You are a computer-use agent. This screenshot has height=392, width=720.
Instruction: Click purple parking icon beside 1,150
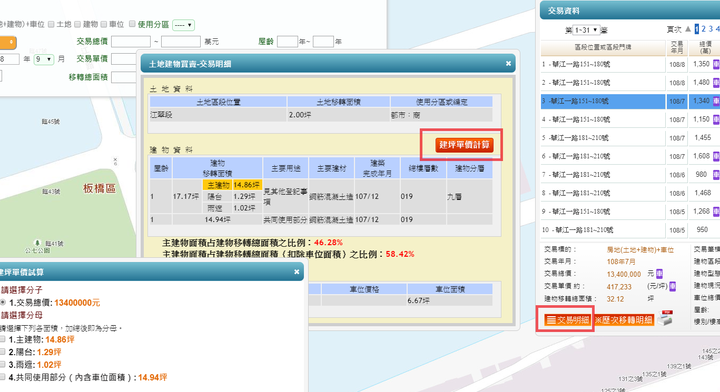pos(716,119)
